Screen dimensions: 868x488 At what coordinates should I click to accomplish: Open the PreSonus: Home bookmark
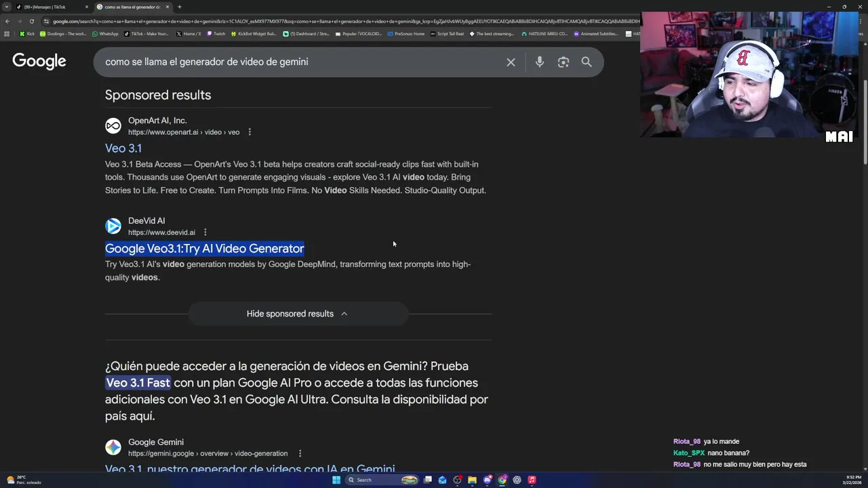click(x=406, y=33)
